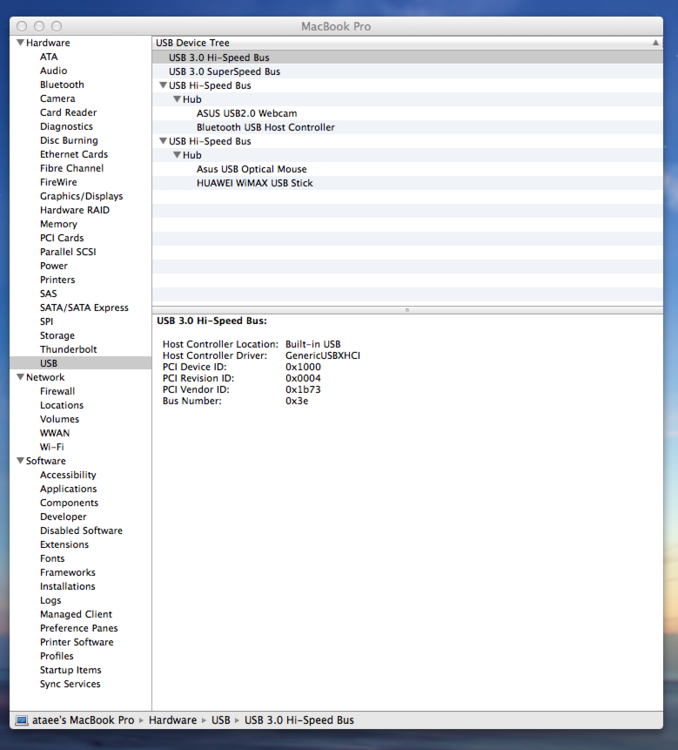
Task: Open Power in sidebar
Action: 54,265
